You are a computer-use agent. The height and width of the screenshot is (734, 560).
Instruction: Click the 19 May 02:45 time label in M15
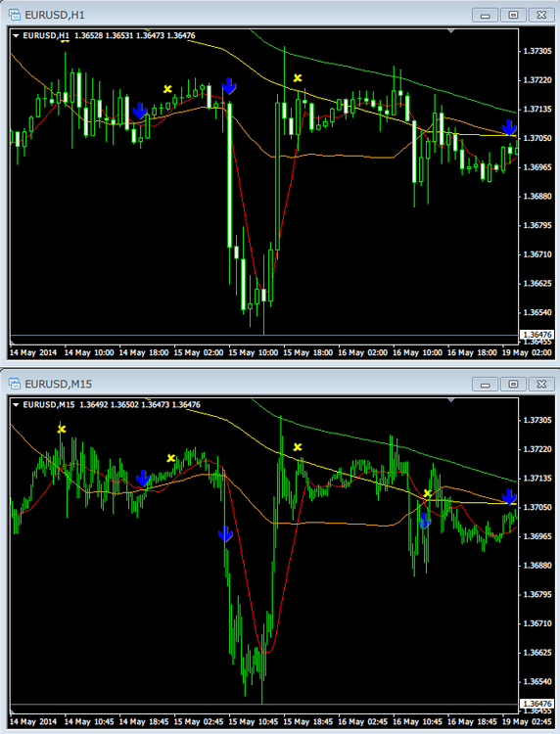pos(527,722)
